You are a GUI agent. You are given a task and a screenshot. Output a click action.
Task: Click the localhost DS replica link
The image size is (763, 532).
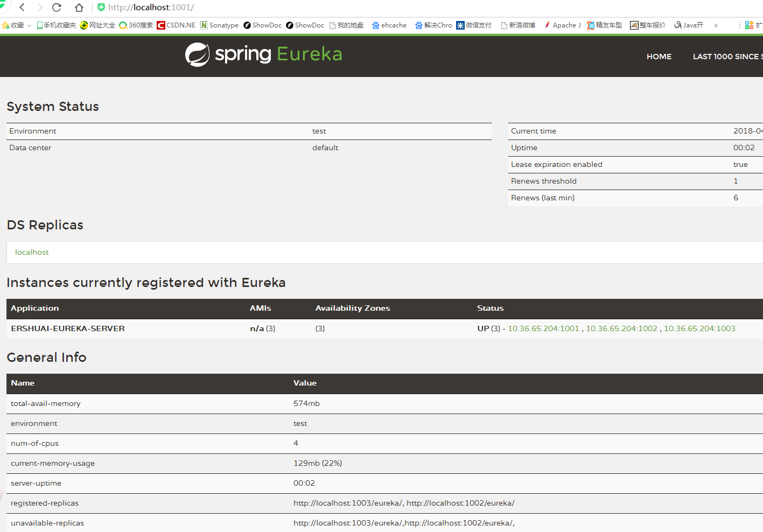[32, 252]
